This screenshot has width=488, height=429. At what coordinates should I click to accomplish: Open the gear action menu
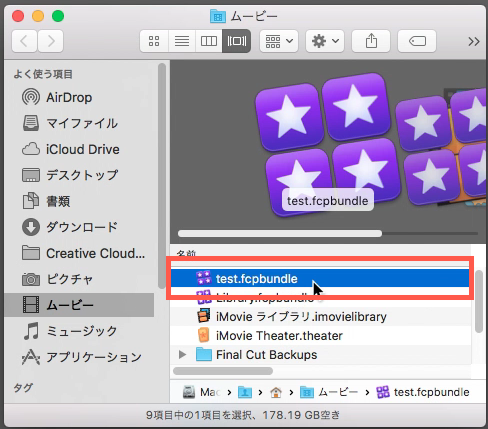[x=325, y=41]
